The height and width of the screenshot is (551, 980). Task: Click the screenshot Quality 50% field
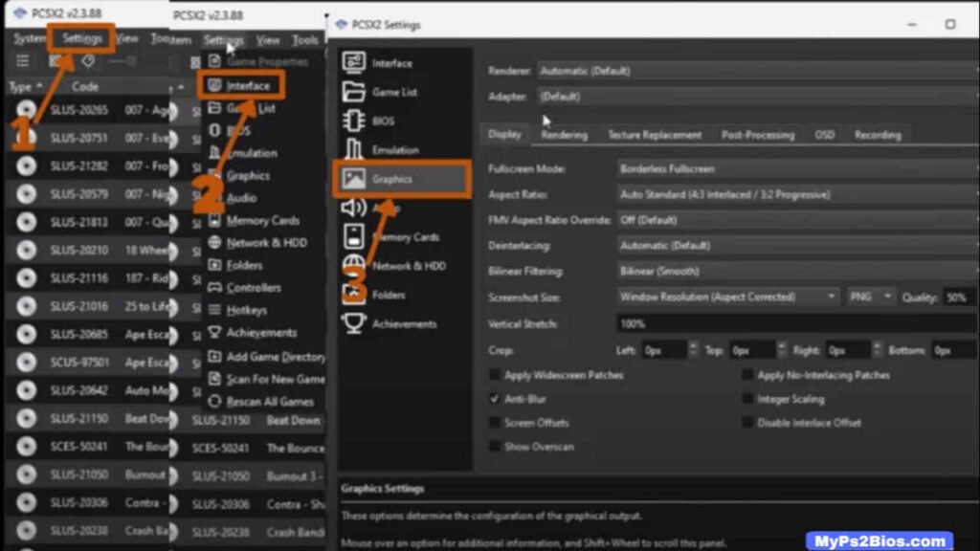959,298
